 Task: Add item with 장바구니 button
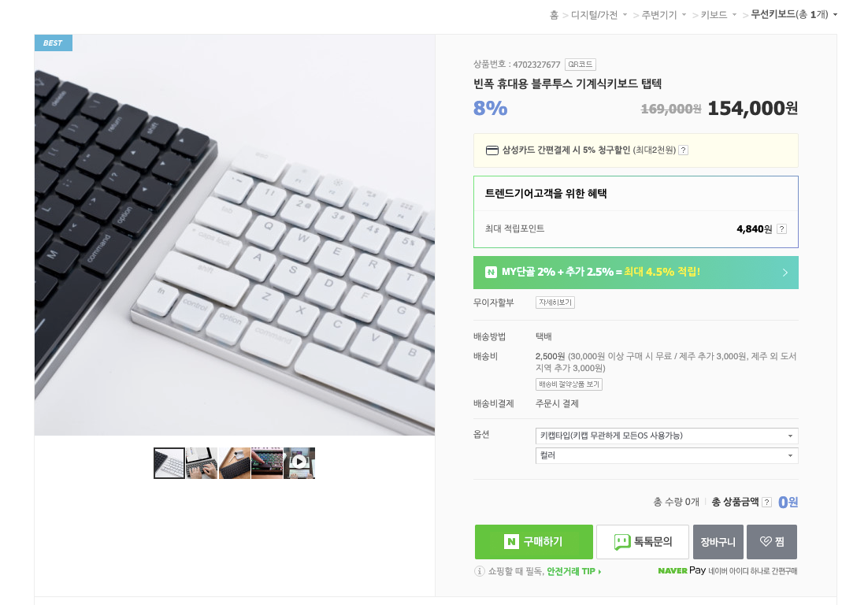click(718, 542)
